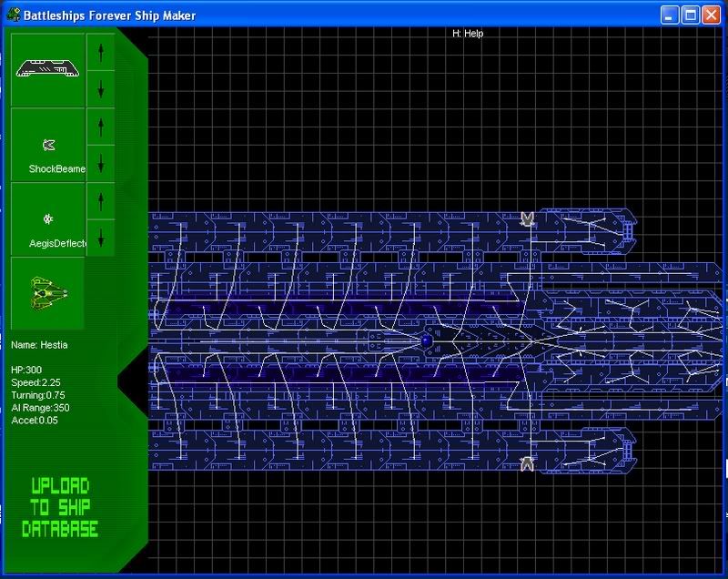The height and width of the screenshot is (579, 728).
Task: Select the ShockBeamer weapon icon
Action: tap(48, 145)
